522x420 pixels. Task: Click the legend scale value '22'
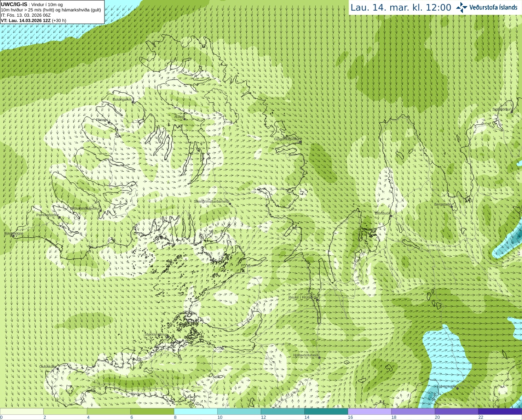point(481,417)
